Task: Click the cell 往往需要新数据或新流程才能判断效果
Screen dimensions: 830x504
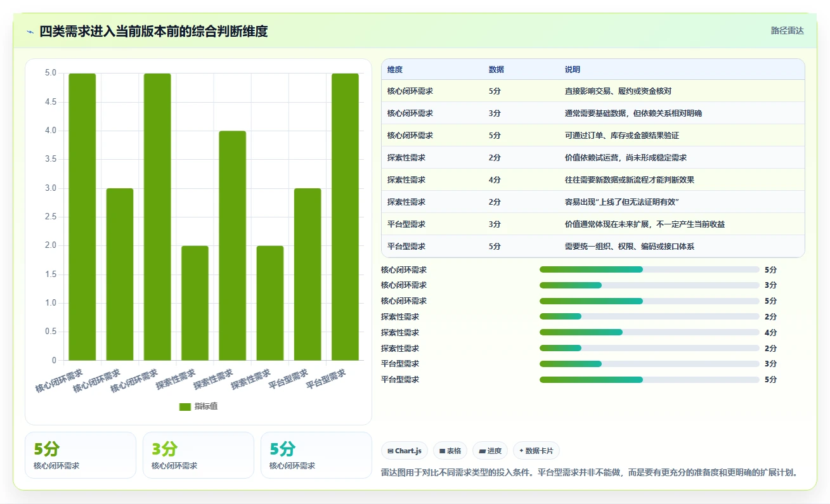Action: [x=630, y=180]
